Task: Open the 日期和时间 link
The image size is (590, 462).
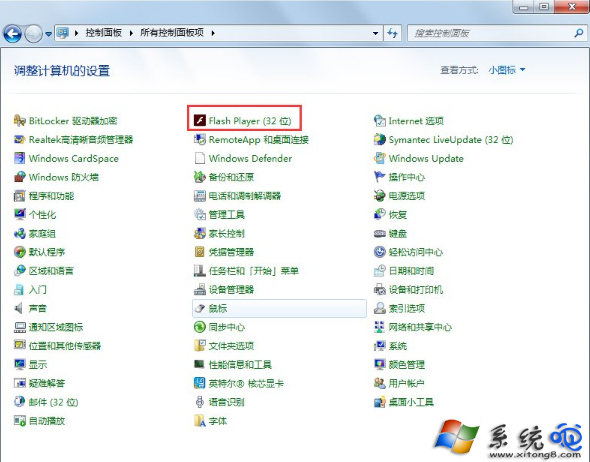Action: click(x=411, y=271)
